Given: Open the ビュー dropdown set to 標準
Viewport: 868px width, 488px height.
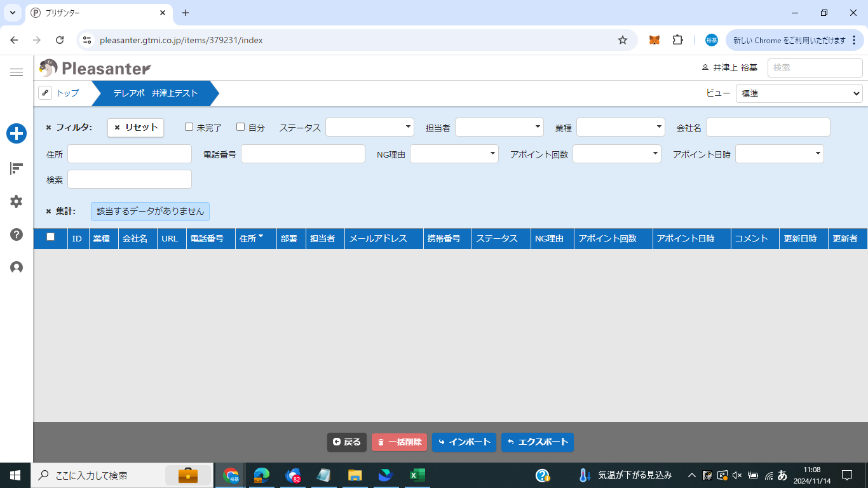Looking at the screenshot, I should click(799, 93).
